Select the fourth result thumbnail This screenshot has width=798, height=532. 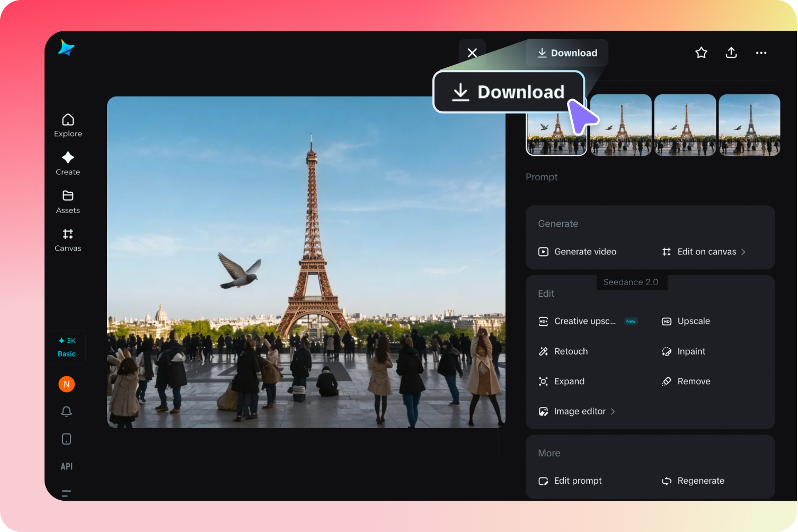click(749, 125)
